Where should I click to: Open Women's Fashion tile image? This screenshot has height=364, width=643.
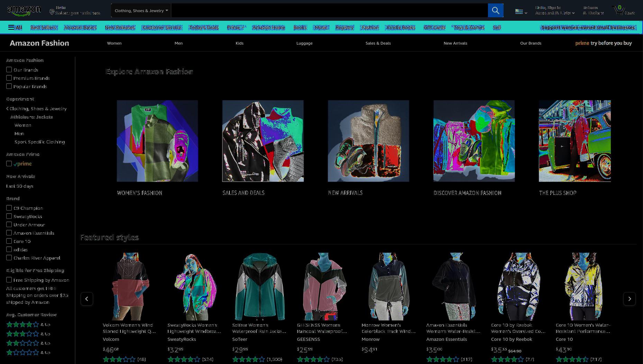point(157,141)
